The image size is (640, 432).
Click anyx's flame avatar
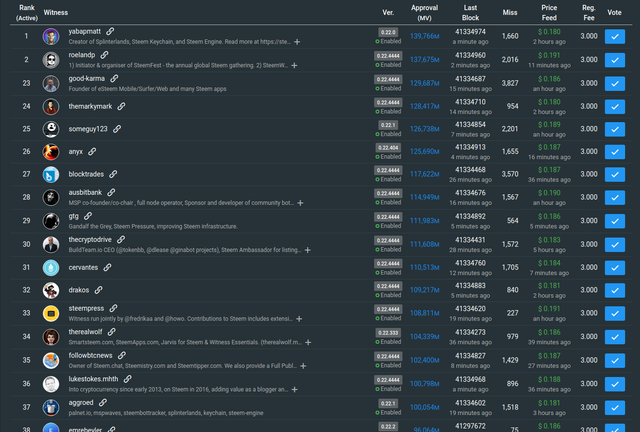pyautogui.click(x=51, y=152)
